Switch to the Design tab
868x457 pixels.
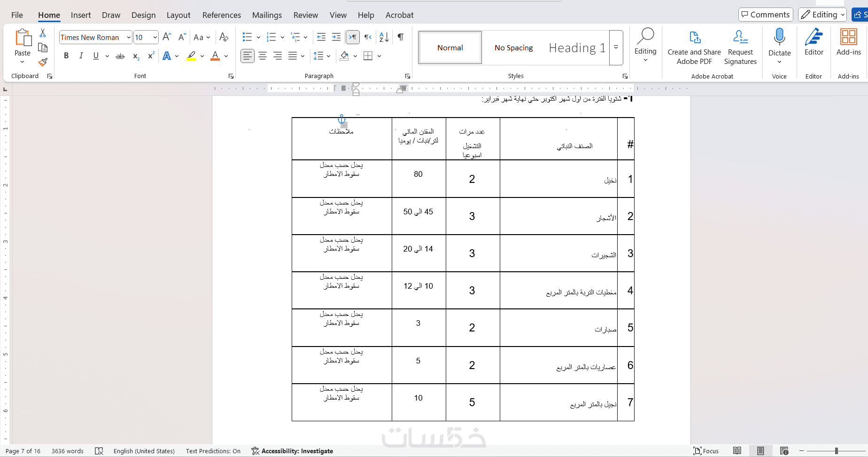click(143, 15)
